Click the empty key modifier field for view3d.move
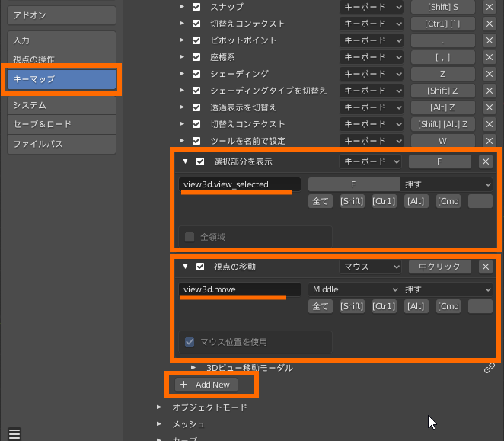 (480, 306)
